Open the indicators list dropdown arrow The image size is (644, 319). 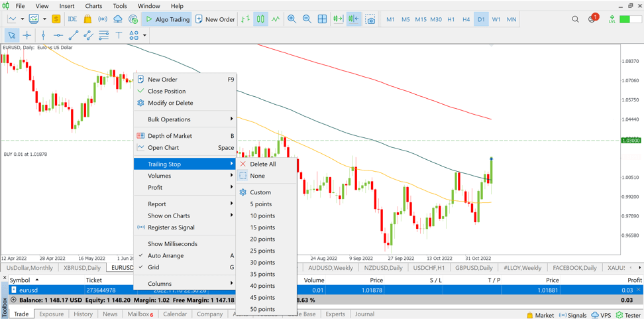44,19
